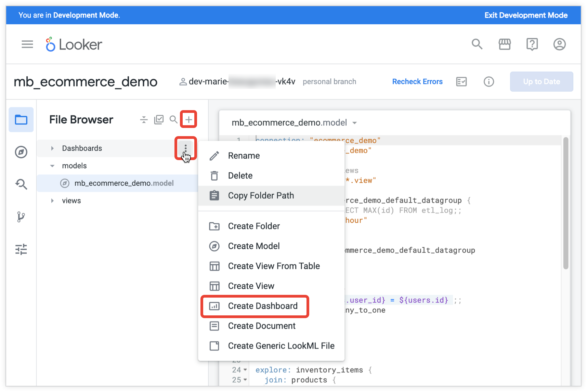This screenshot has height=392, width=587.
Task: Expand the Dashboards folder
Action: click(x=52, y=148)
